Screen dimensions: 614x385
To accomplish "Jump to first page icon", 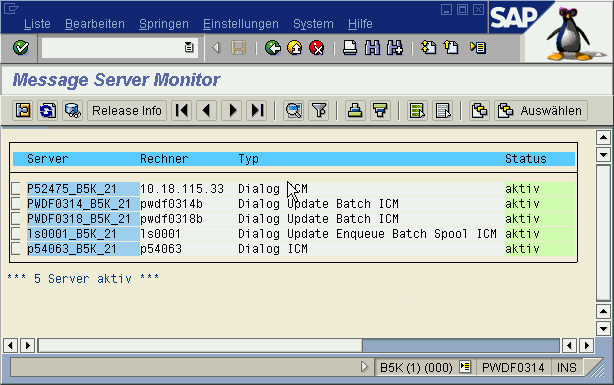I will pyautogui.click(x=182, y=110).
